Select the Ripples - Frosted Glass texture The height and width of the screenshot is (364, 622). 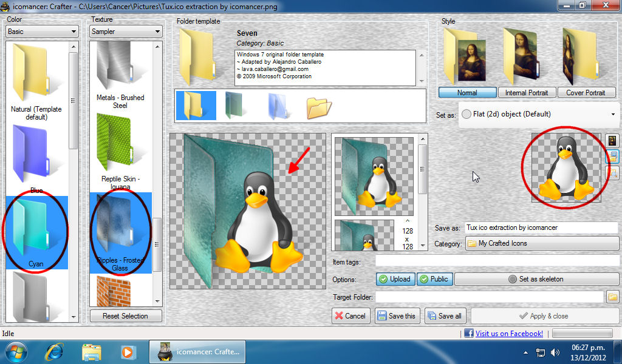pos(120,233)
